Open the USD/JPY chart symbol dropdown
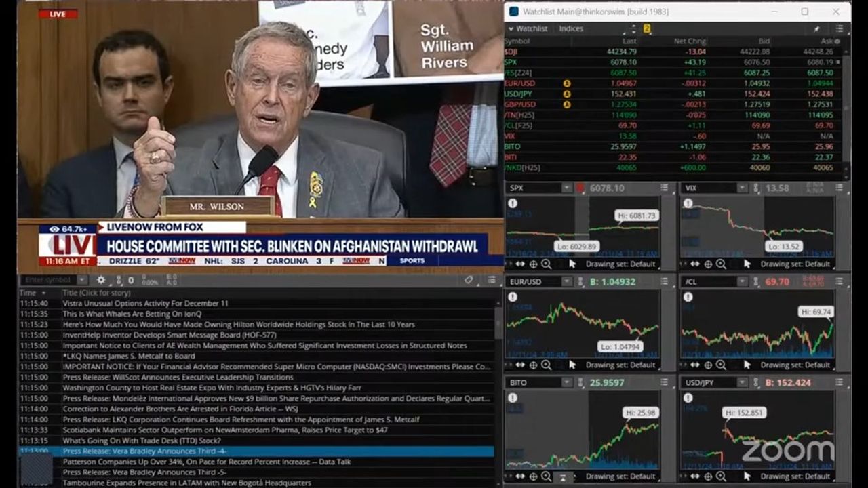Viewport: 868px width, 488px height. click(x=742, y=382)
